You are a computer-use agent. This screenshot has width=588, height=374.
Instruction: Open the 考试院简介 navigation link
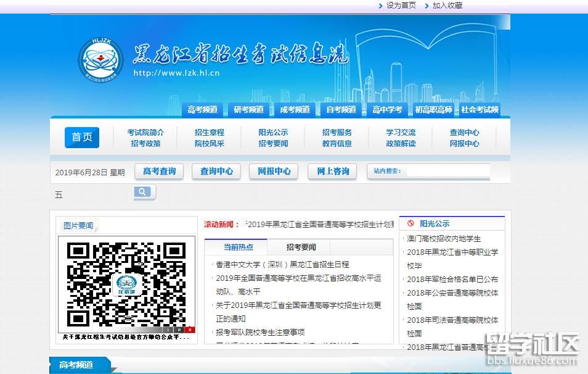pyautogui.click(x=145, y=132)
